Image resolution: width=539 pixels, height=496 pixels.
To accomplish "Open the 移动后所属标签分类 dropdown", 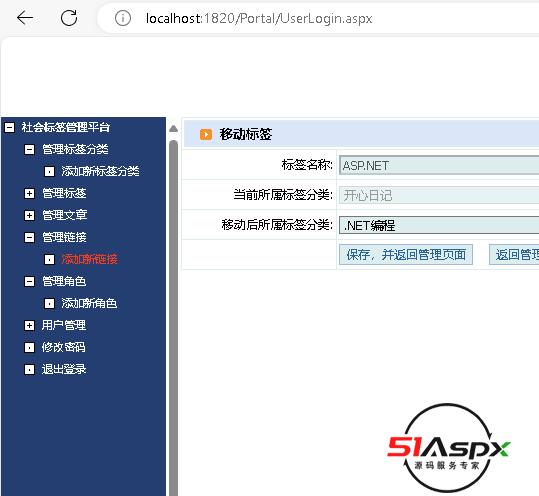I will click(x=439, y=225).
